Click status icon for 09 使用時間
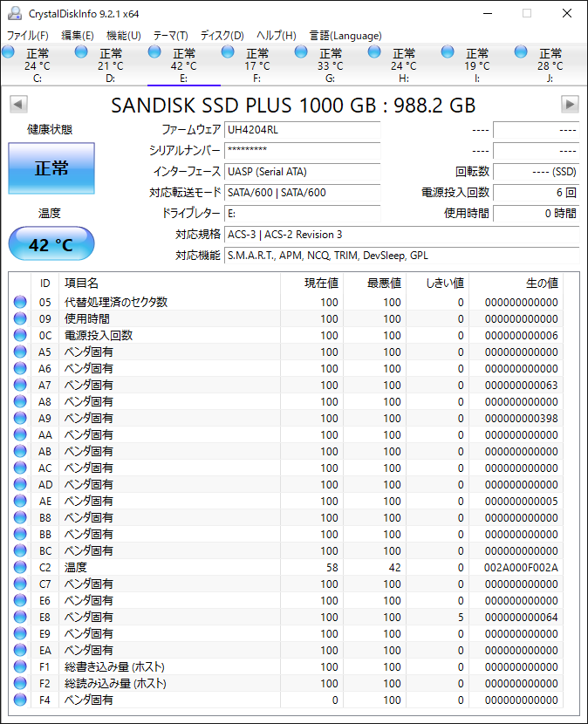 pos(20,318)
